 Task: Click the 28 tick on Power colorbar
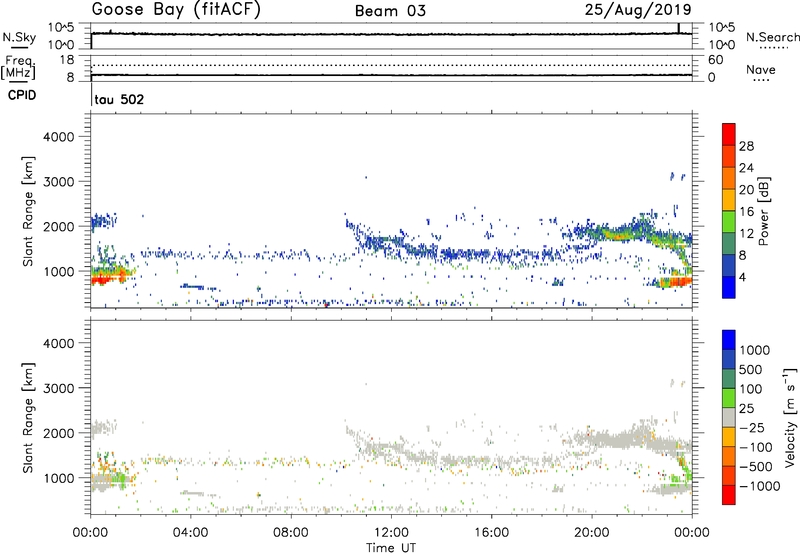coord(746,146)
